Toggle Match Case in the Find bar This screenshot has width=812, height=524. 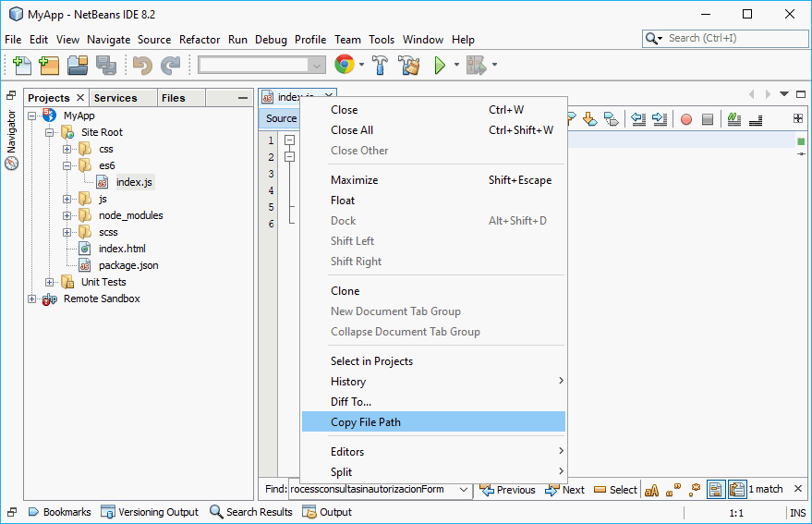coord(651,490)
